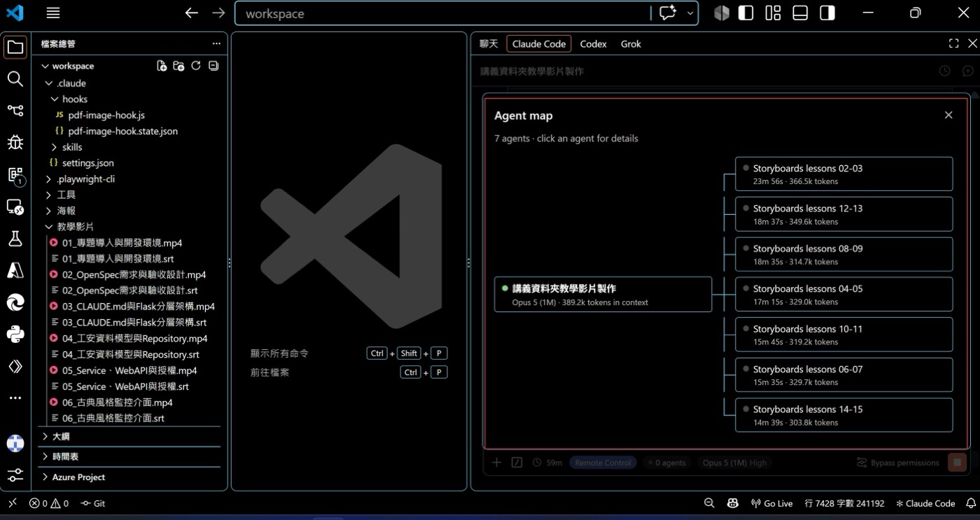The width and height of the screenshot is (980, 520).
Task: Expand the Azure Project section
Action: [130, 477]
